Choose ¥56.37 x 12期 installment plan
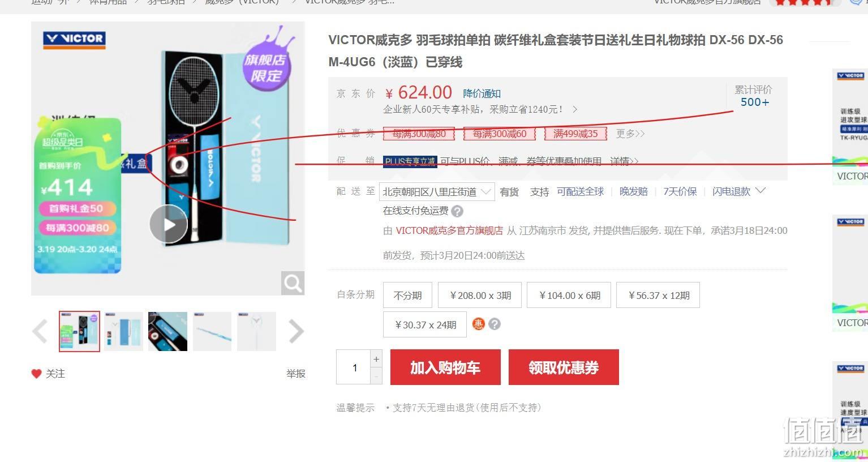 pos(658,295)
